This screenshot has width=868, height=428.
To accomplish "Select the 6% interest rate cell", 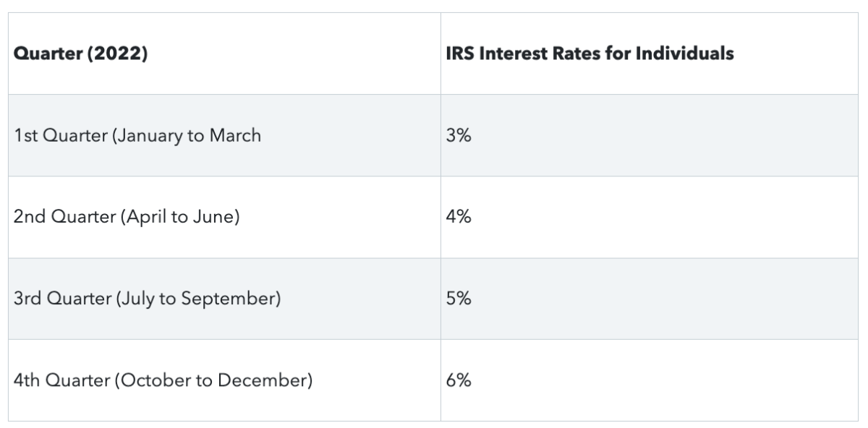I will tap(459, 380).
